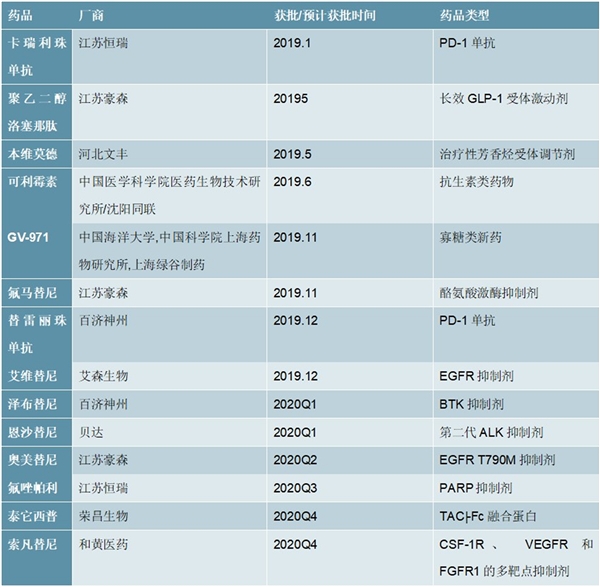Click 江苏豪森 in the 氟马替尼 row
The width and height of the screenshot is (600, 588).
103,293
